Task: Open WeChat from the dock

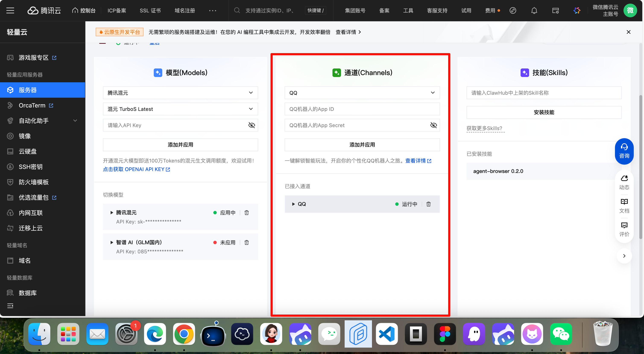Action: (561, 334)
